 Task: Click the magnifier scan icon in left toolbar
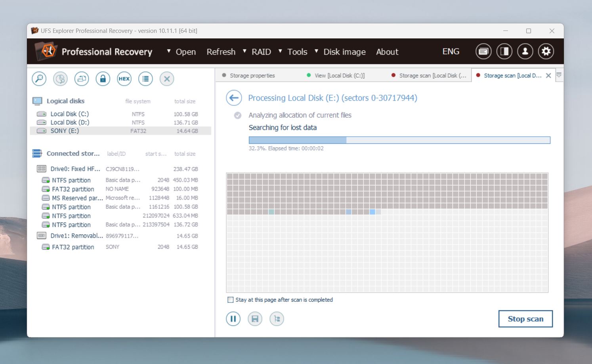click(39, 79)
